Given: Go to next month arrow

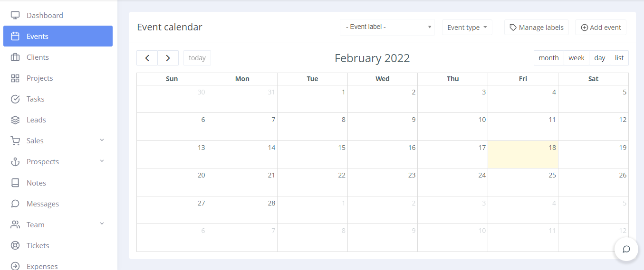Looking at the screenshot, I should point(168,58).
